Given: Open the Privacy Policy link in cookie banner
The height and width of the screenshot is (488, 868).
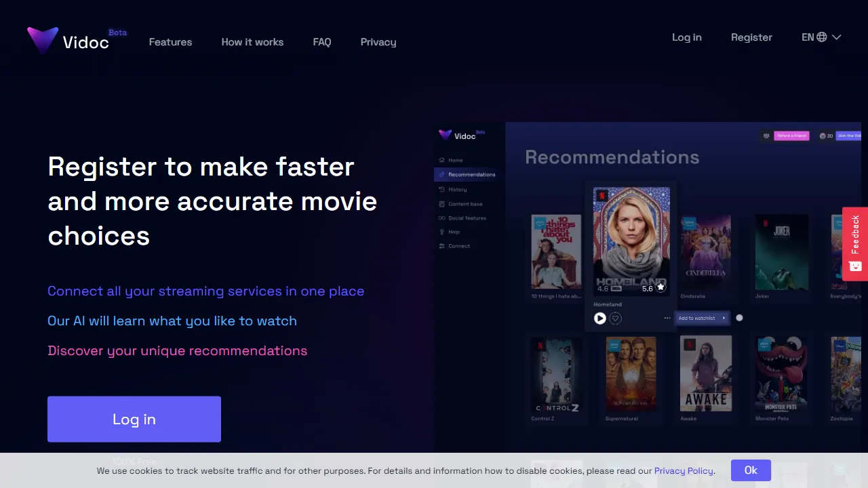Looking at the screenshot, I should (684, 470).
